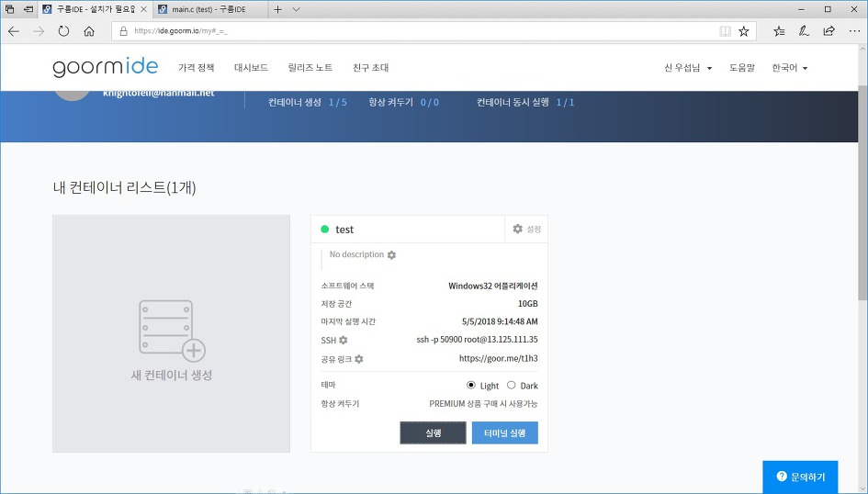Click the web notes pen icon
Screen dimensions: 868x494
tap(804, 31)
